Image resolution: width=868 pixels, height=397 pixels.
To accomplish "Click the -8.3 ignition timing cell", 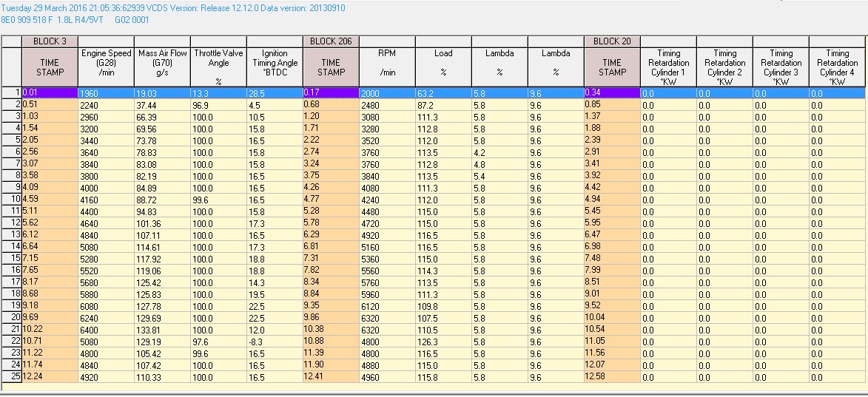I will pyautogui.click(x=275, y=342).
